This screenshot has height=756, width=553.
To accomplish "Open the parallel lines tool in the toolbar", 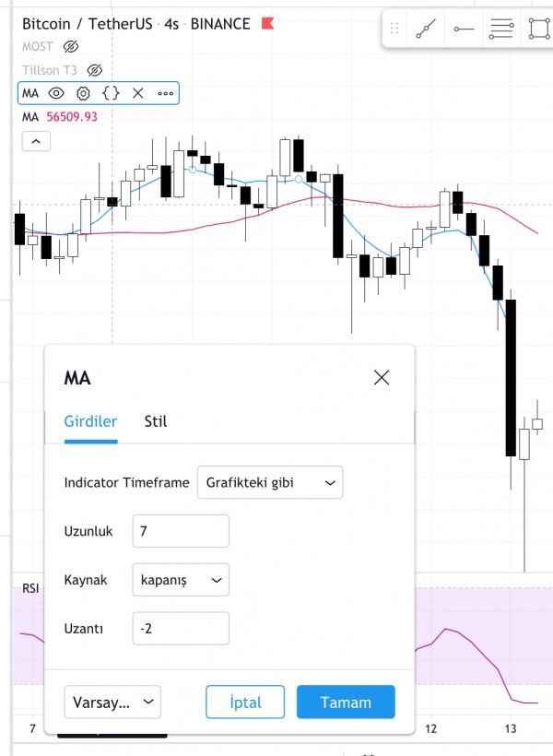I will pos(501,29).
